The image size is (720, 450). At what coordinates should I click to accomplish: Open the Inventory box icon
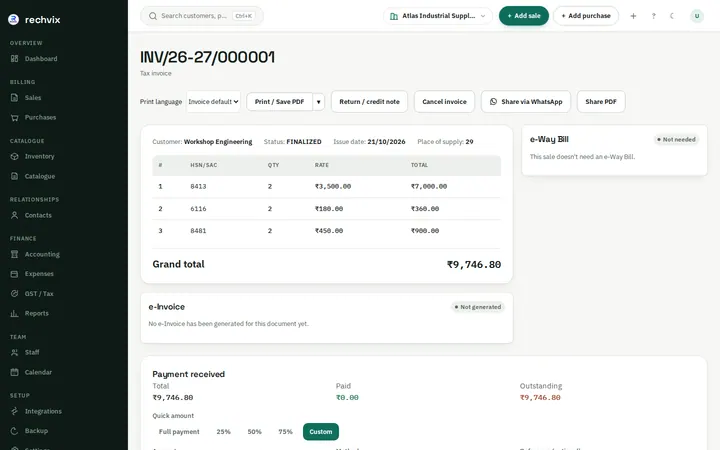[15, 157]
